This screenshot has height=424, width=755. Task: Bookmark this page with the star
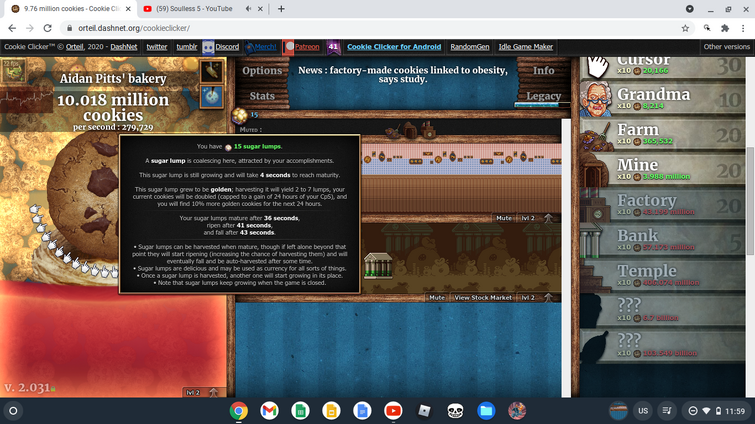pyautogui.click(x=685, y=28)
